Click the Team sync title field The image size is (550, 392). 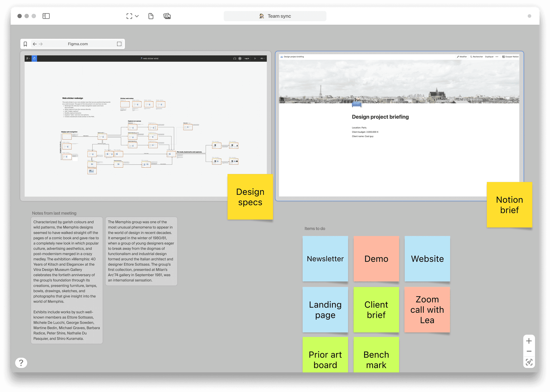coord(275,16)
